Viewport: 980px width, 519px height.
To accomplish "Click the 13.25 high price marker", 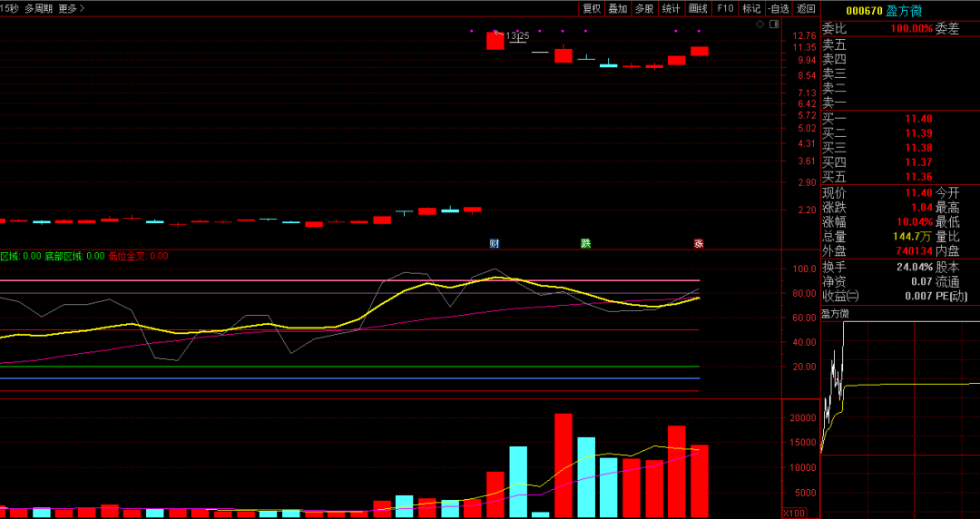I will point(516,35).
